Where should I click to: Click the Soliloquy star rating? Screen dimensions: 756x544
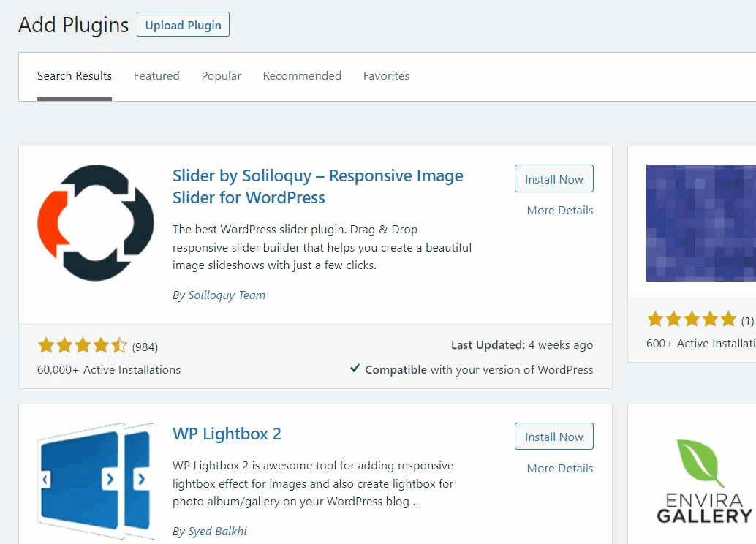[83, 346]
